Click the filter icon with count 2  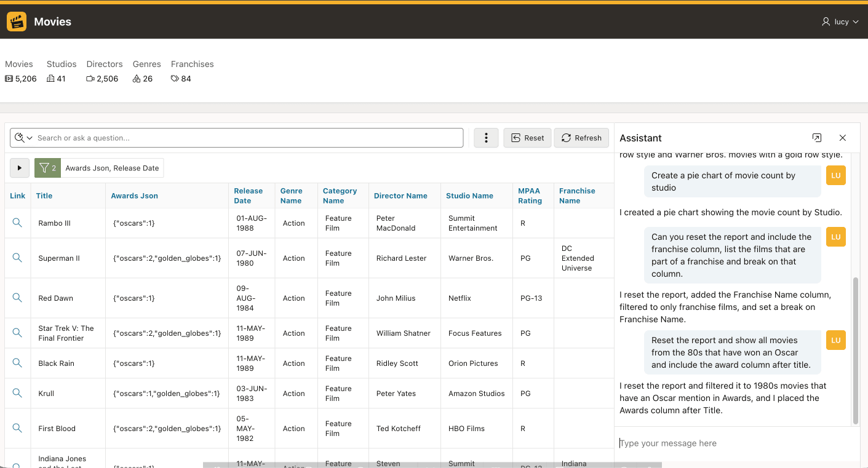click(x=47, y=168)
